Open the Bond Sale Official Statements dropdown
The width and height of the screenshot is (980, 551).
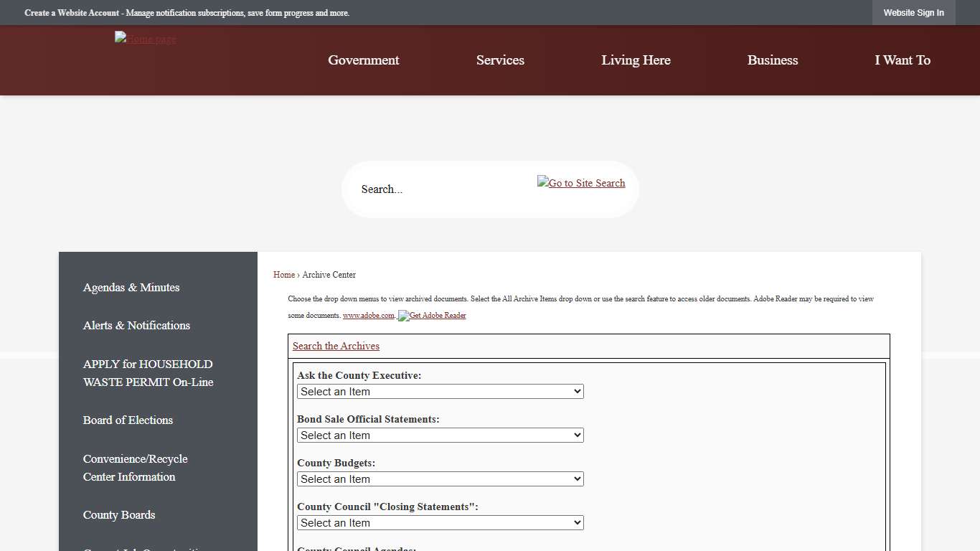pyautogui.click(x=440, y=435)
